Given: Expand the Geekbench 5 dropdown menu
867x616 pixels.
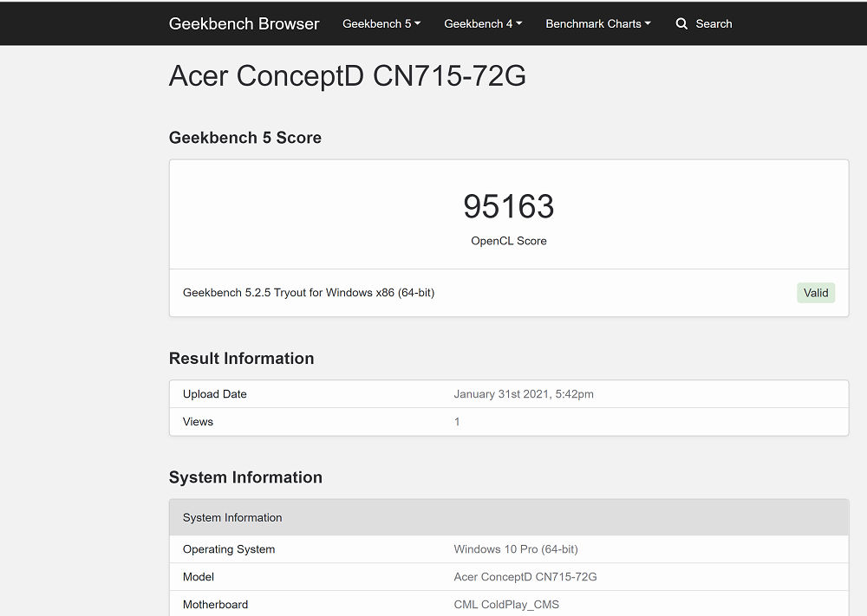Looking at the screenshot, I should point(381,23).
